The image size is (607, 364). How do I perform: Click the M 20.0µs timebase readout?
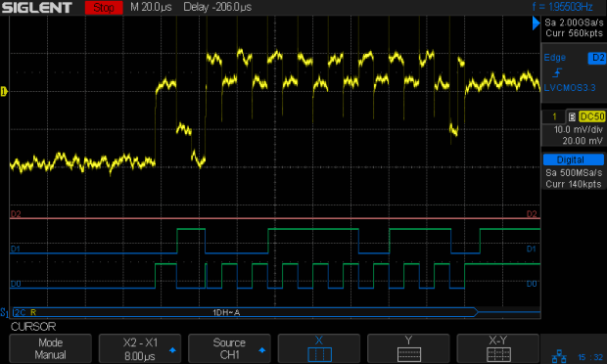[x=151, y=7]
